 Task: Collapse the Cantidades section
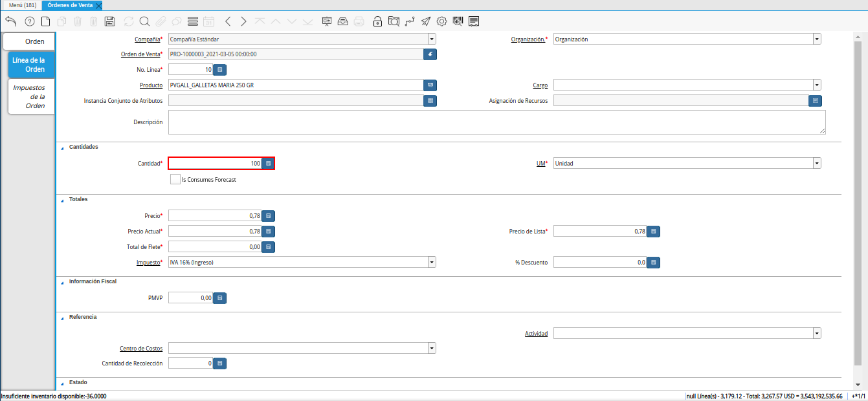point(63,147)
